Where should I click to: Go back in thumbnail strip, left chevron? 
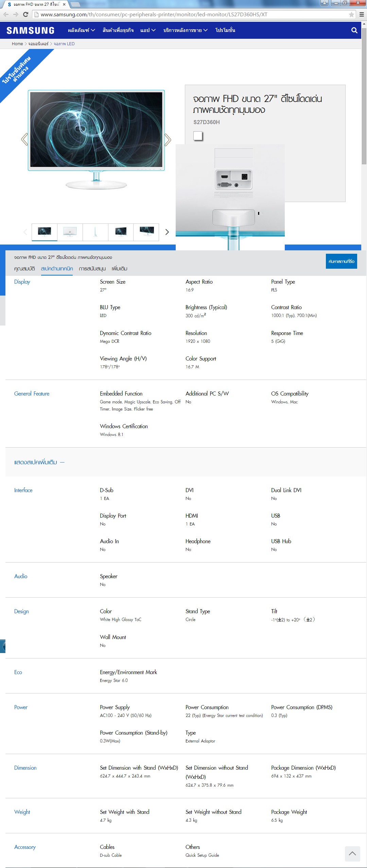(25, 232)
